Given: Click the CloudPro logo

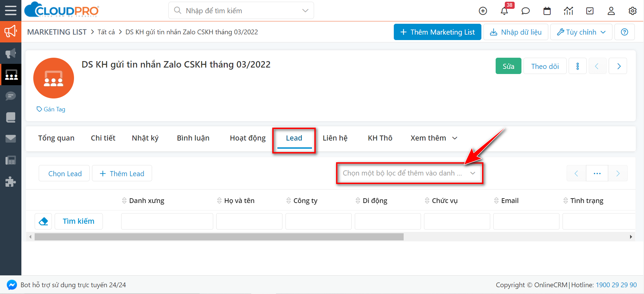Looking at the screenshot, I should click(61, 10).
